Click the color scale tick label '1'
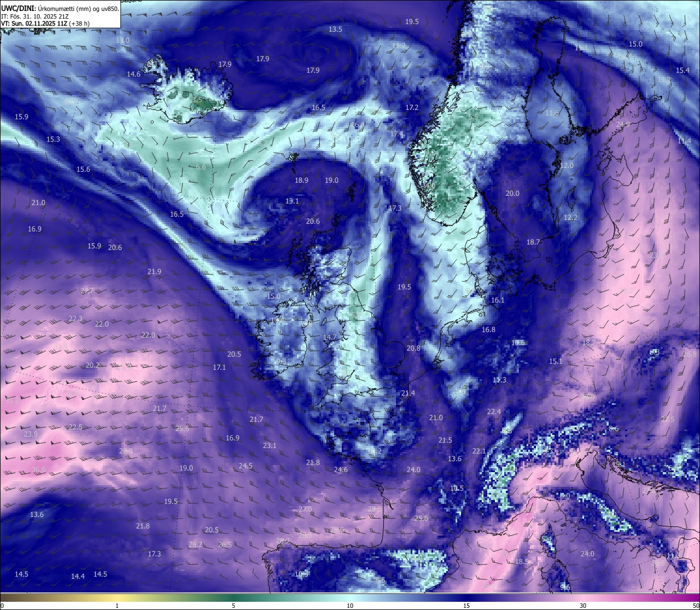Screen dimensions: 700x610 117,606
